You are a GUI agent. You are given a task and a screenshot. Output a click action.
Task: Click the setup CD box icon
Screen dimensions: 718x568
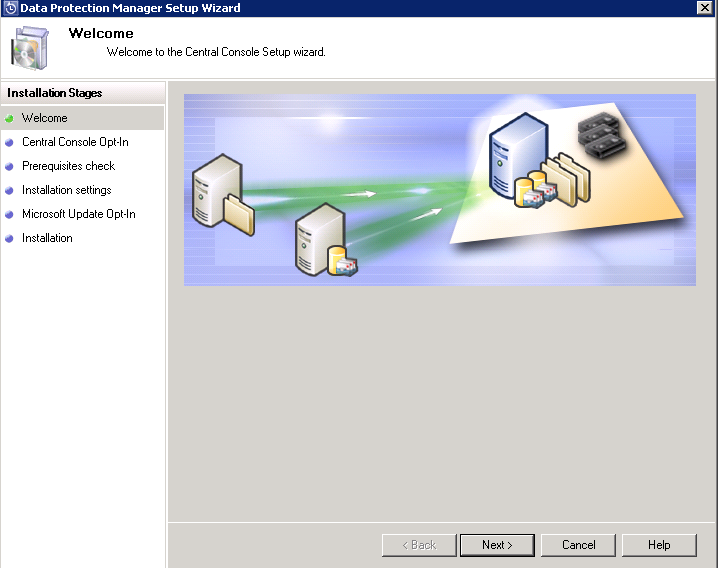[x=29, y=48]
